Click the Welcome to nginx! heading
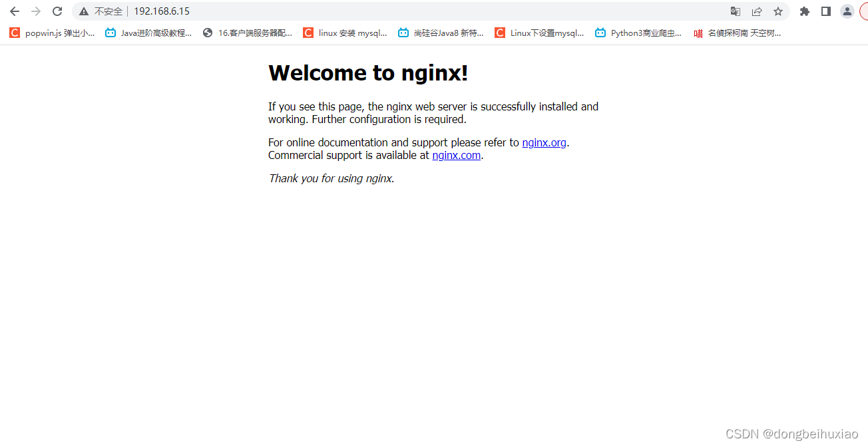Viewport: 868px width, 447px height. coord(368,73)
